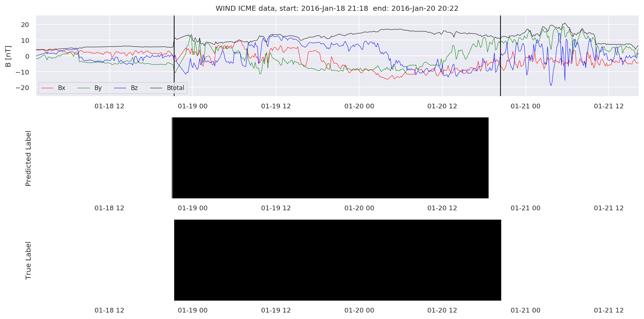The image size is (644, 319).
Task: Click top plot tick 01-20 00
Action: [359, 106]
